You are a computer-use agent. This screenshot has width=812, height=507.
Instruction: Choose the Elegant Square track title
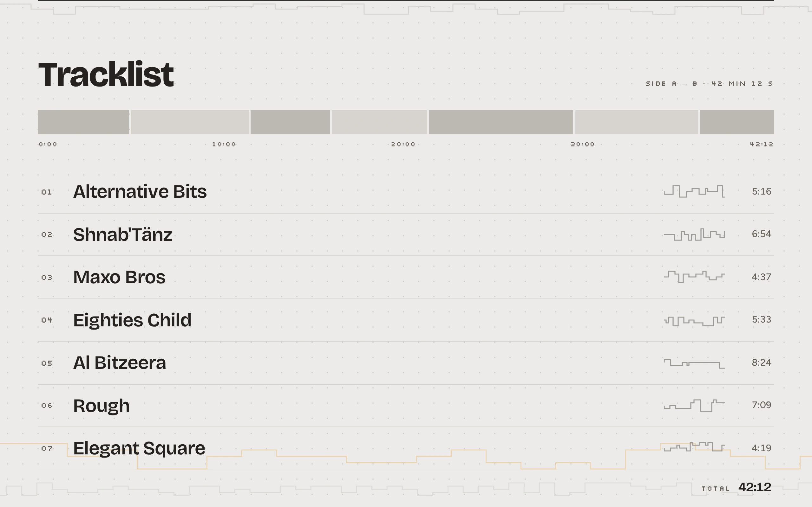click(x=139, y=448)
